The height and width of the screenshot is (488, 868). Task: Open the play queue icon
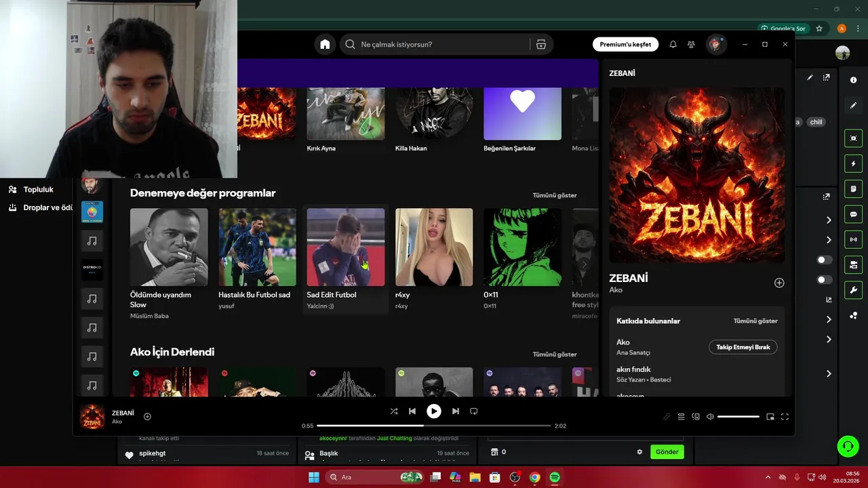[x=682, y=417]
